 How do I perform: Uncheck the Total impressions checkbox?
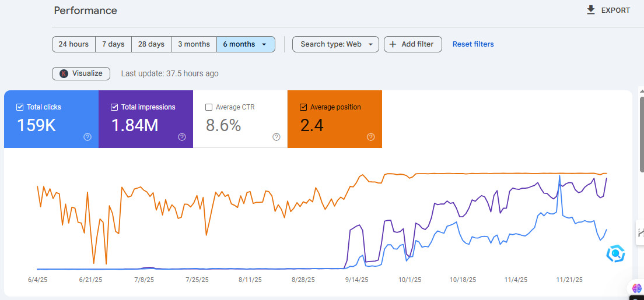114,107
